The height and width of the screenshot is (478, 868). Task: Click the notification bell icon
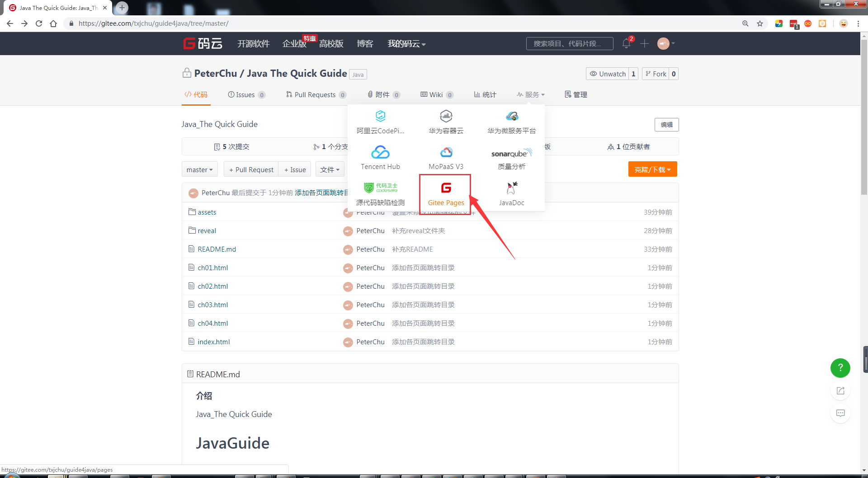[626, 43]
